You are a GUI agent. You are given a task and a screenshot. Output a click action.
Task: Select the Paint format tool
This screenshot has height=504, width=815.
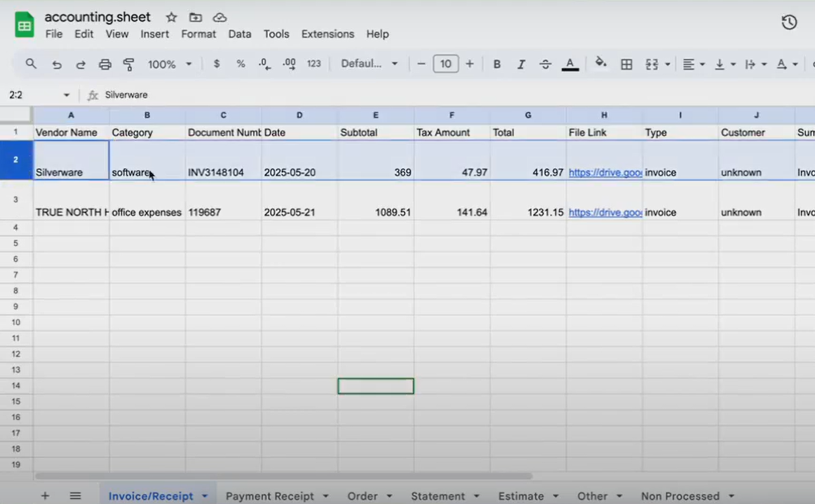(x=129, y=64)
